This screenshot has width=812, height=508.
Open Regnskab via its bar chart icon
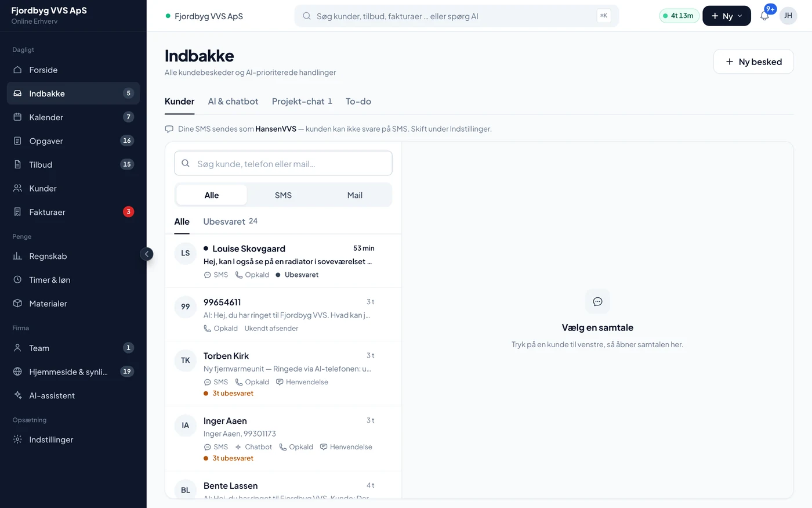(17, 256)
